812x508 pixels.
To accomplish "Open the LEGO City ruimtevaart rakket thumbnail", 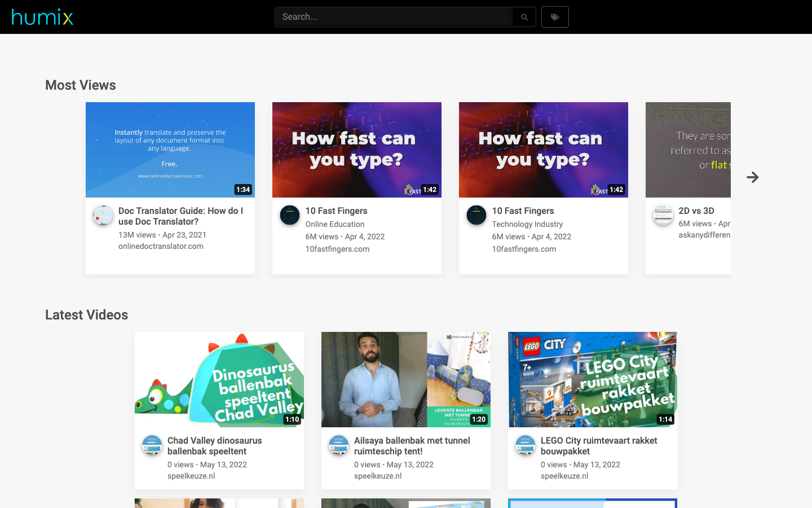I will coord(593,379).
